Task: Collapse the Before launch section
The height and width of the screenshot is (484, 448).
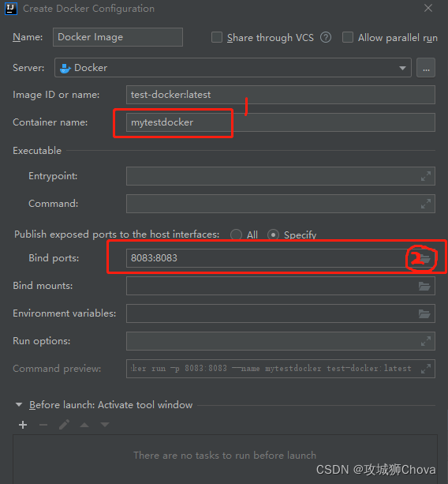Action: (19, 405)
